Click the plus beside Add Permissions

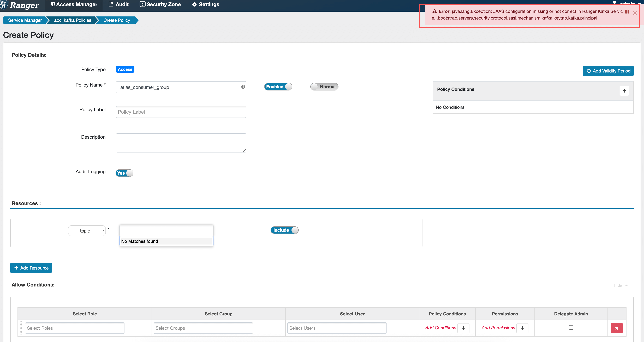pyautogui.click(x=522, y=328)
